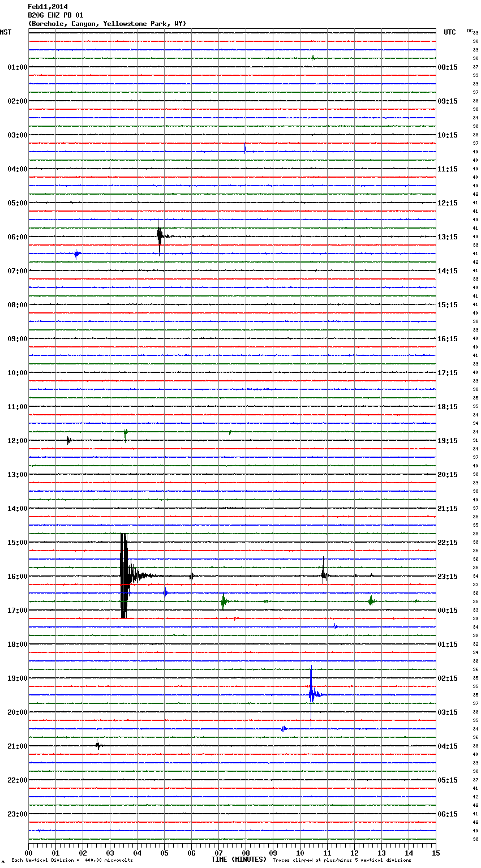Click the 08:15 UTC time label
This screenshot has height=868, width=481.
(x=448, y=67)
